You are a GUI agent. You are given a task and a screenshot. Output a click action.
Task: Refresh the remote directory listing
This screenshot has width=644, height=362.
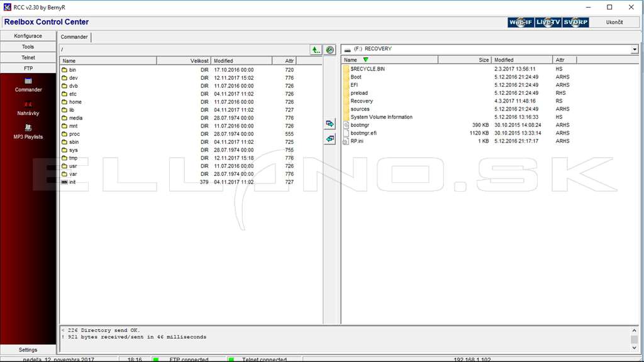330,50
